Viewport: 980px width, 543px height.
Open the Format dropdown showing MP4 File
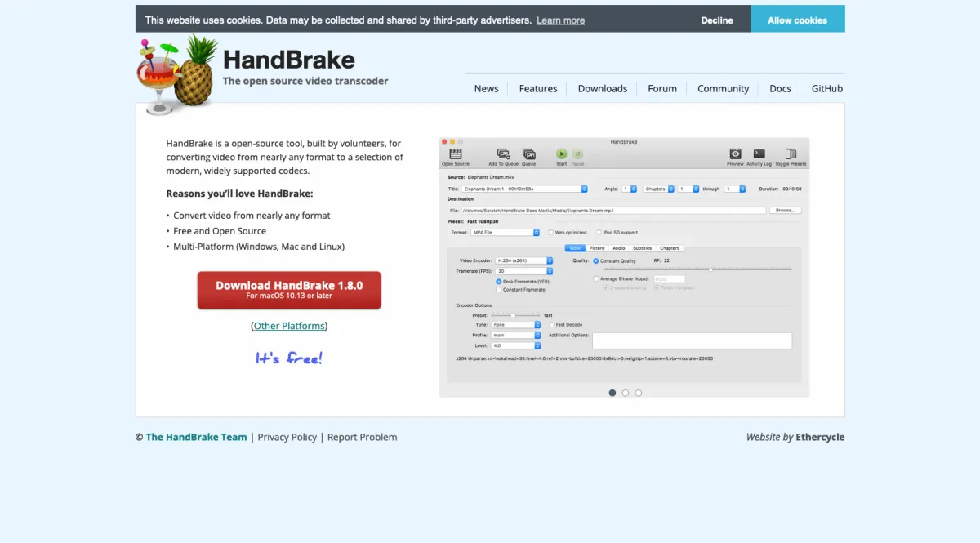(505, 233)
